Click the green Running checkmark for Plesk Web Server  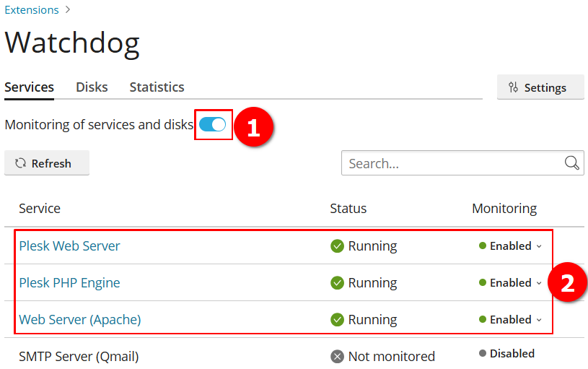point(337,246)
